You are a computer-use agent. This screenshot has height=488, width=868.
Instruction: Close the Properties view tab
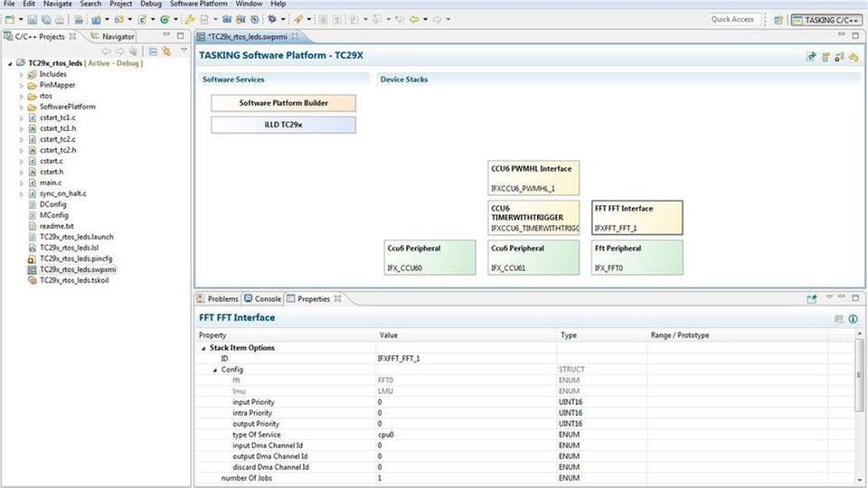tap(337, 299)
